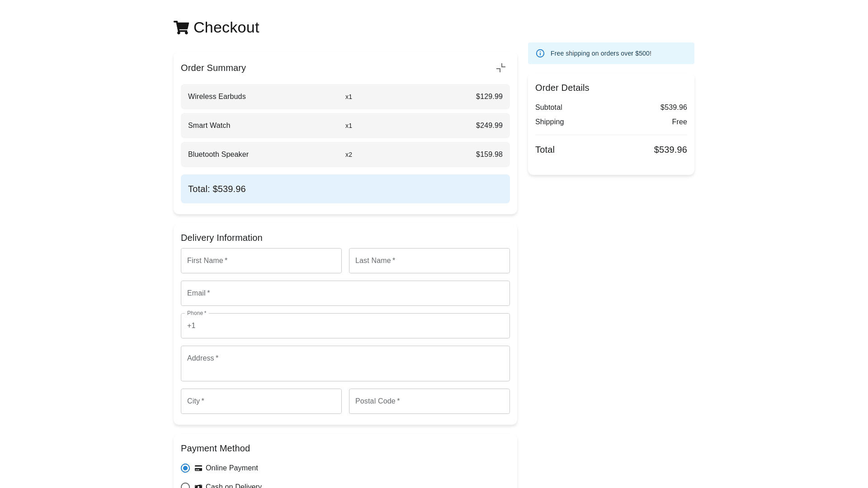Select the Cash on Delivery radio button

[185, 486]
